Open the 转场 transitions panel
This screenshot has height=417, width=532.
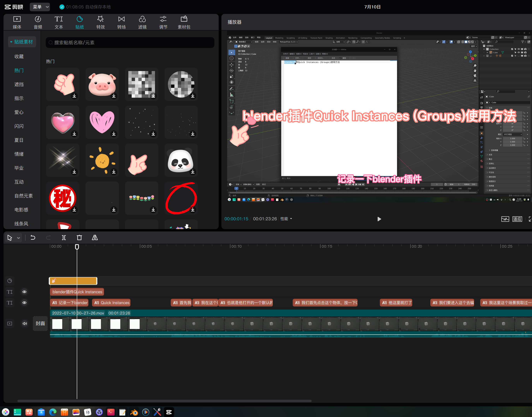click(x=121, y=22)
